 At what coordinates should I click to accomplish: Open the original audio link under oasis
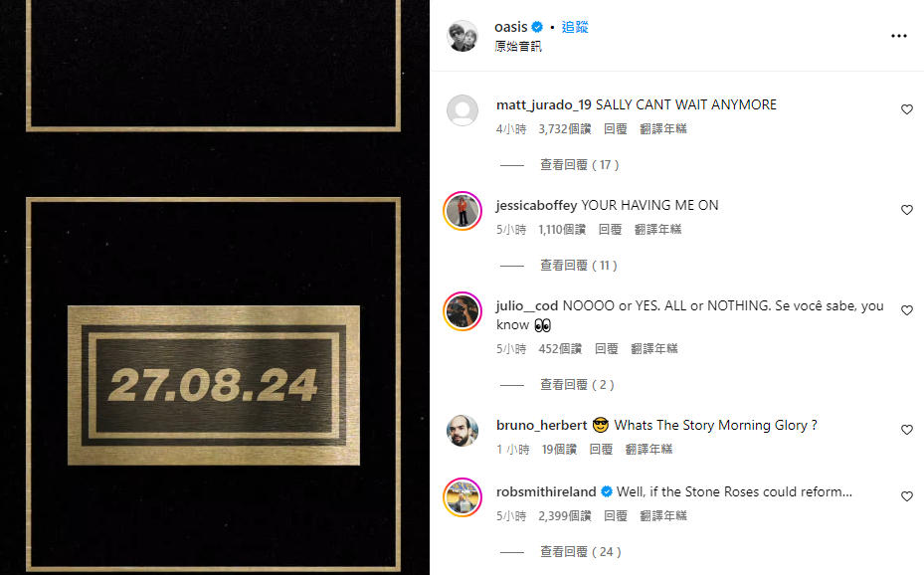coord(518,47)
